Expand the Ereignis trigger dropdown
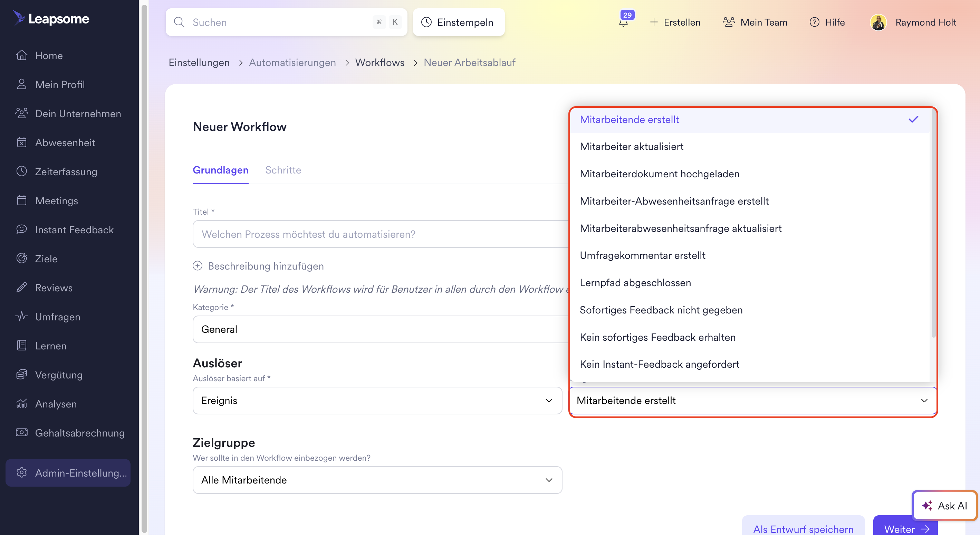This screenshot has height=535, width=980. point(377,401)
